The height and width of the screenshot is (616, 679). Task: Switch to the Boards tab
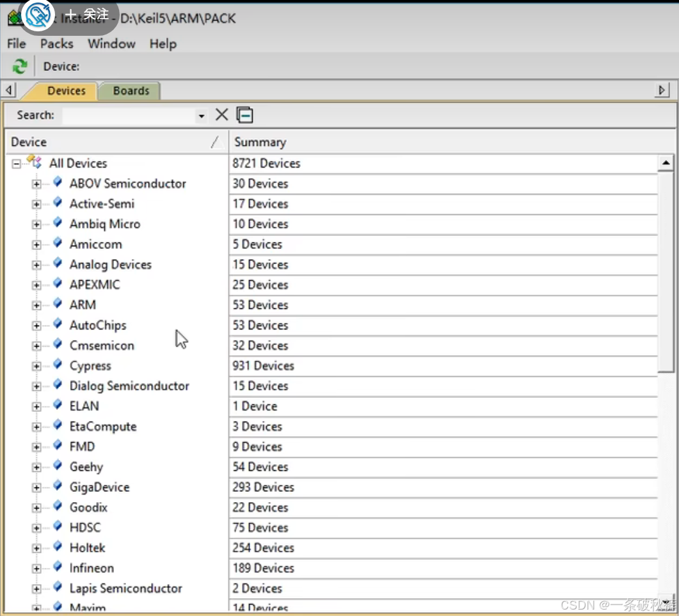tap(131, 91)
